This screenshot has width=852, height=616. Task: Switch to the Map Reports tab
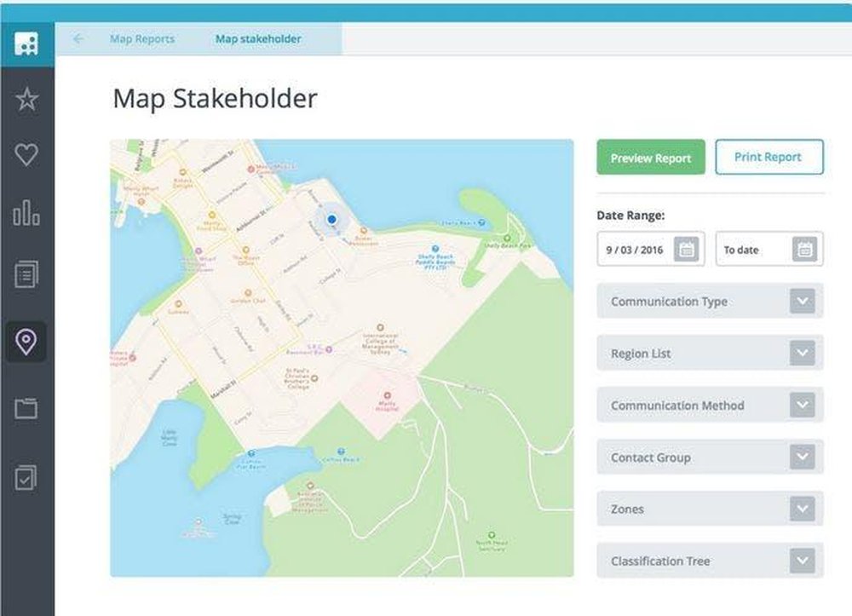[142, 38]
